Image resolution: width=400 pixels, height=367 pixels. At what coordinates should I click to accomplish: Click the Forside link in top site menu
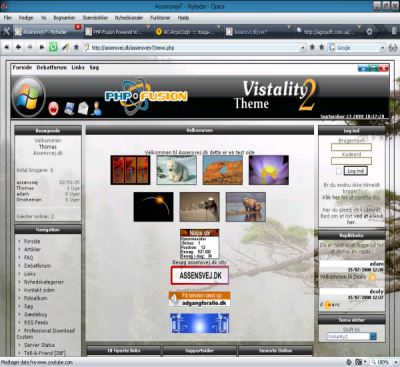22,67
